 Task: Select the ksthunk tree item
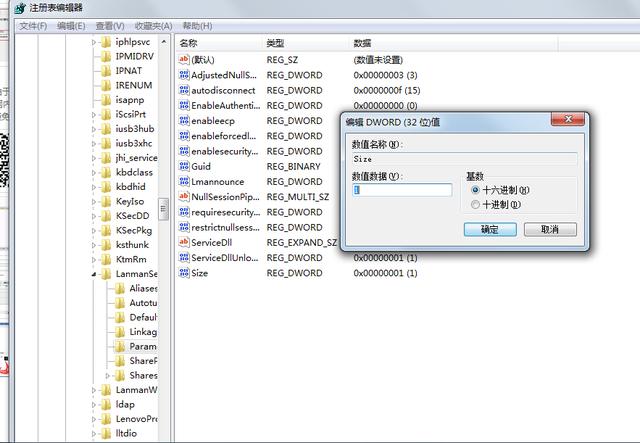[x=132, y=245]
